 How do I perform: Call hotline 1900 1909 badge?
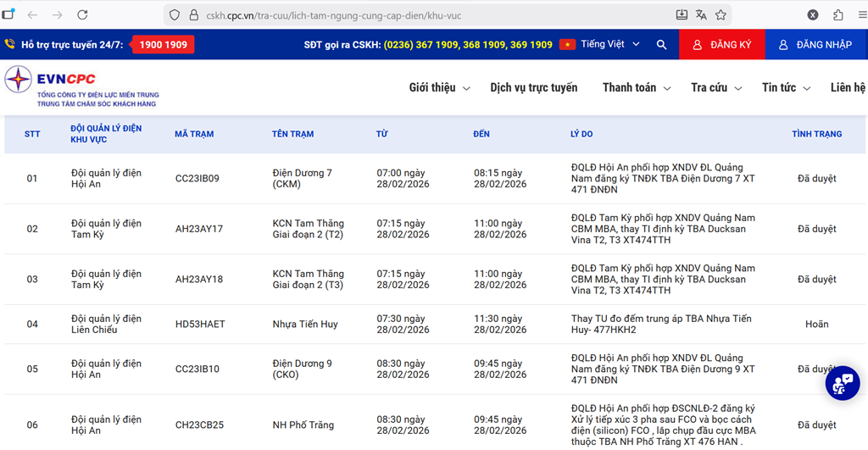click(163, 44)
